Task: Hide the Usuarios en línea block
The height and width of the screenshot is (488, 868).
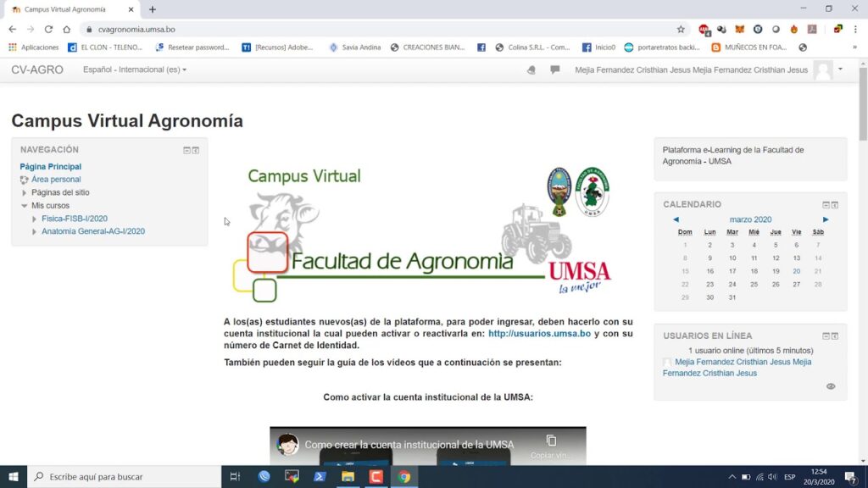Action: (826, 335)
